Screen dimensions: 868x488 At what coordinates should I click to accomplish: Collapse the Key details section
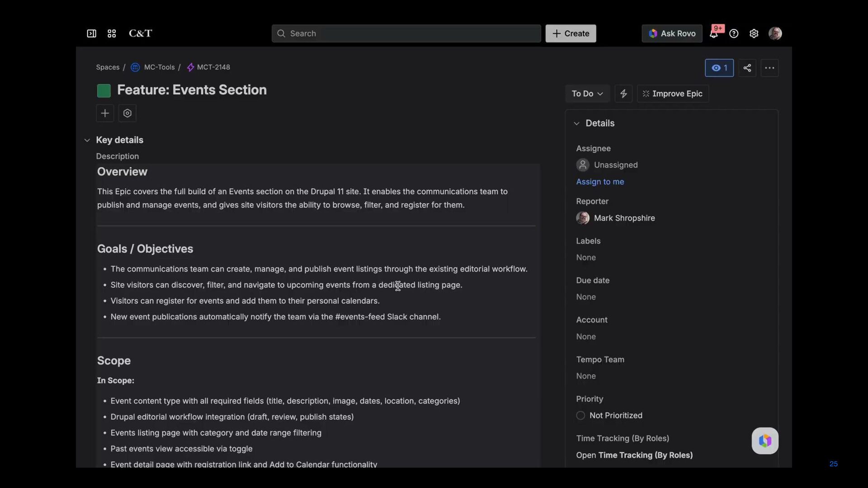tap(87, 140)
